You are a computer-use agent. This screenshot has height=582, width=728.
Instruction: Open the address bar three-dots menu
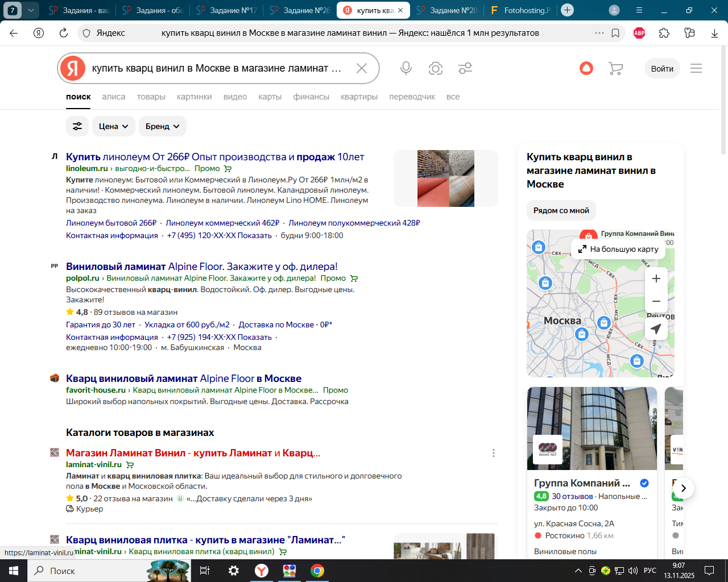(599, 33)
